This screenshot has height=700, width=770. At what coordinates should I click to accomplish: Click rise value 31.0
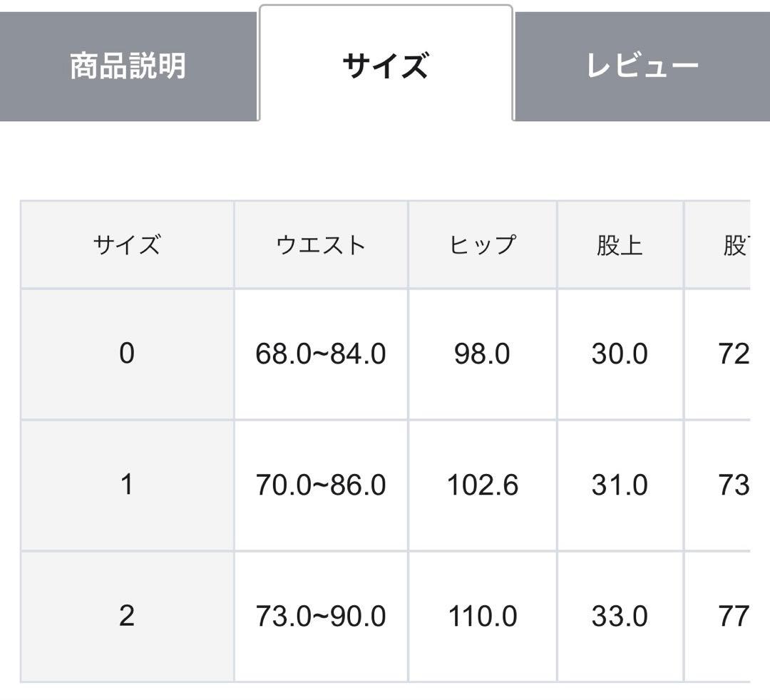620,485
